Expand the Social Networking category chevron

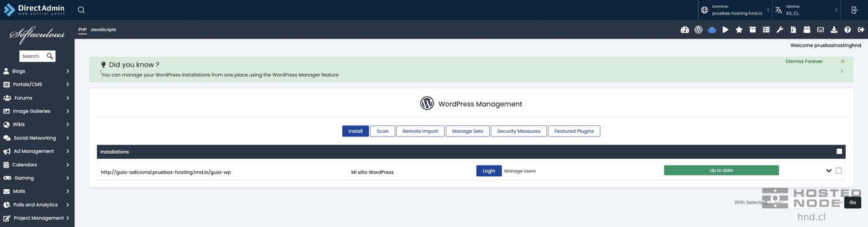coord(68,138)
